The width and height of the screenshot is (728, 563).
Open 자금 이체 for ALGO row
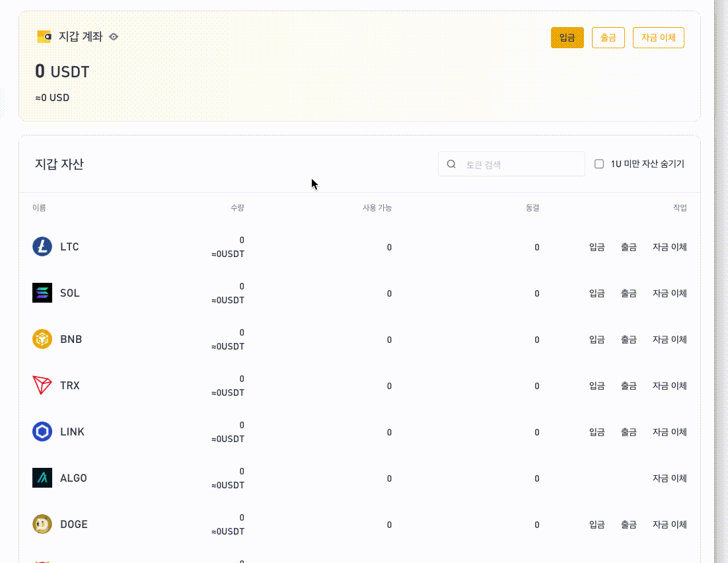[669, 478]
